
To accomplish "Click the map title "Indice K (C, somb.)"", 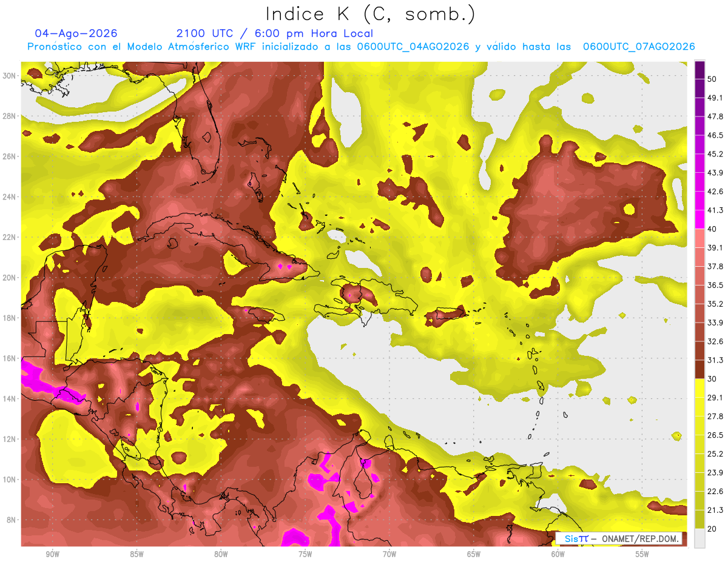I will pyautogui.click(x=371, y=14).
